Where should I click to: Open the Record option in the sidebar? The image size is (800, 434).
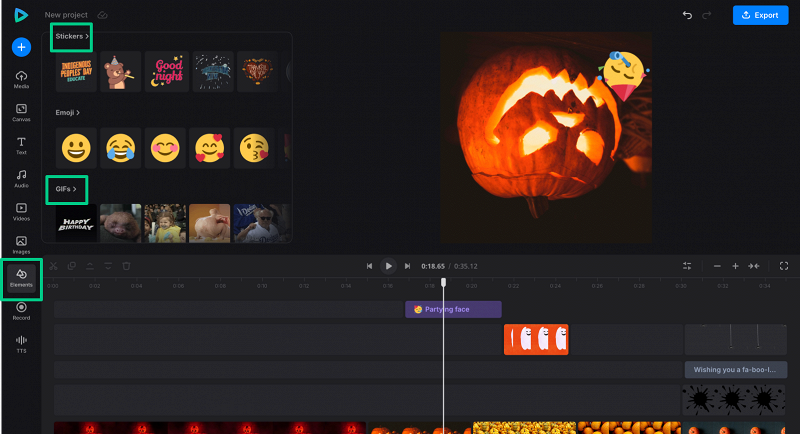[x=21, y=311]
